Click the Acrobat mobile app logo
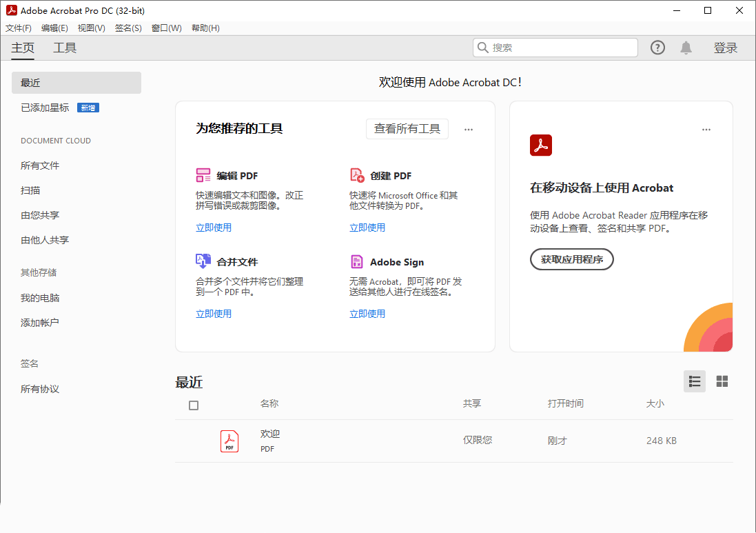 click(x=541, y=145)
